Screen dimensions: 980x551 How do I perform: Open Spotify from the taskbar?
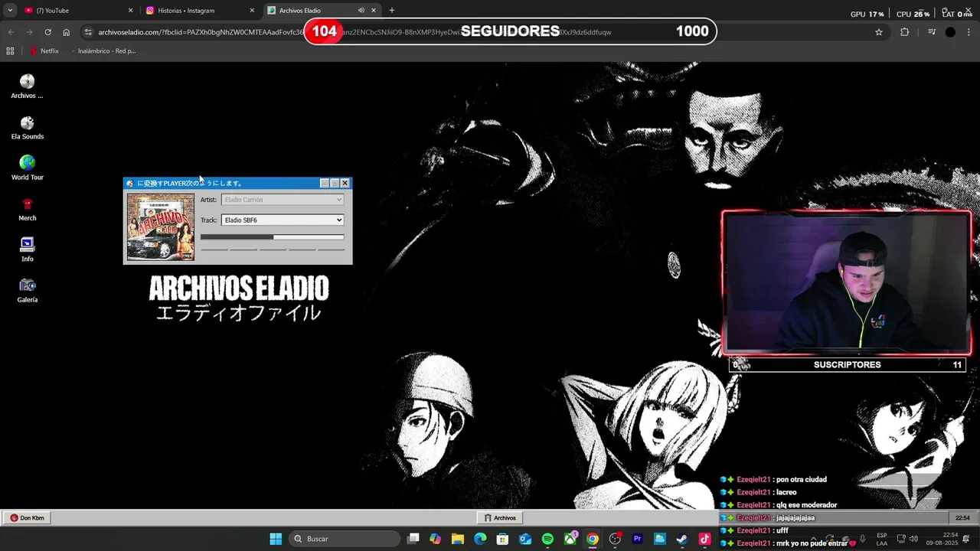click(547, 539)
